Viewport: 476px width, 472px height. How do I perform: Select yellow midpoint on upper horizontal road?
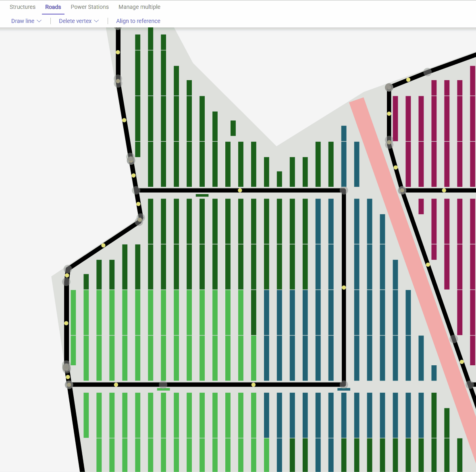(x=240, y=190)
